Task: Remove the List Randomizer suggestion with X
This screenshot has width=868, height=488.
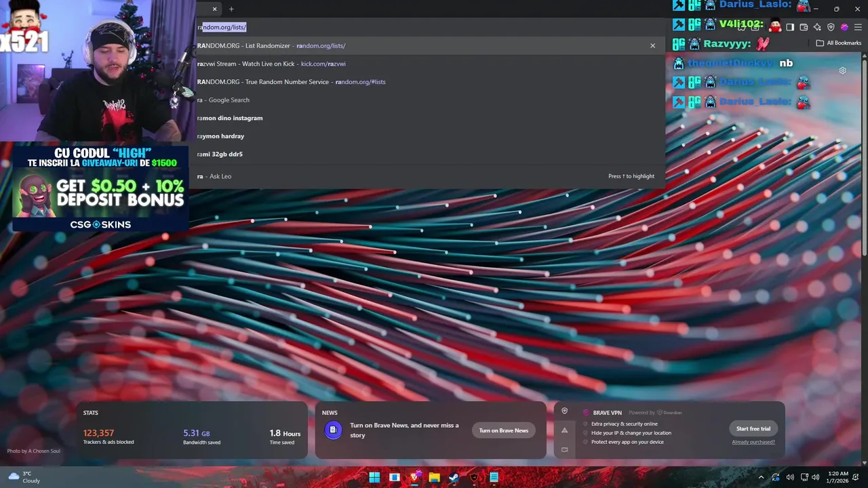Action: coord(653,45)
